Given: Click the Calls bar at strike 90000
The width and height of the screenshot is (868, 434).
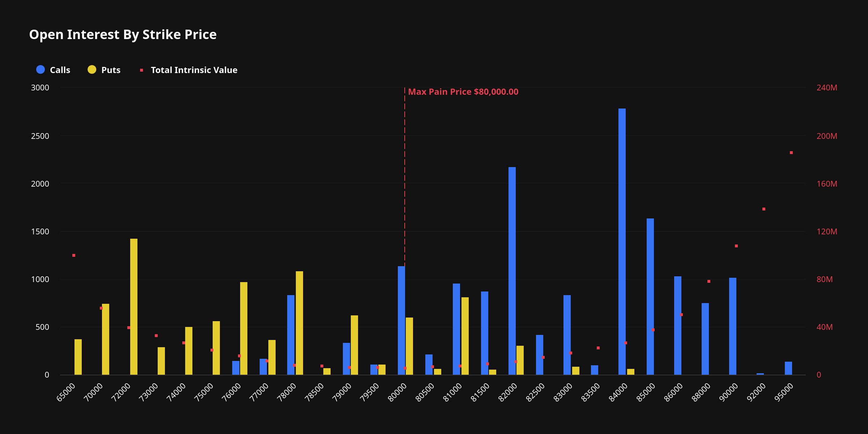Looking at the screenshot, I should (733, 326).
